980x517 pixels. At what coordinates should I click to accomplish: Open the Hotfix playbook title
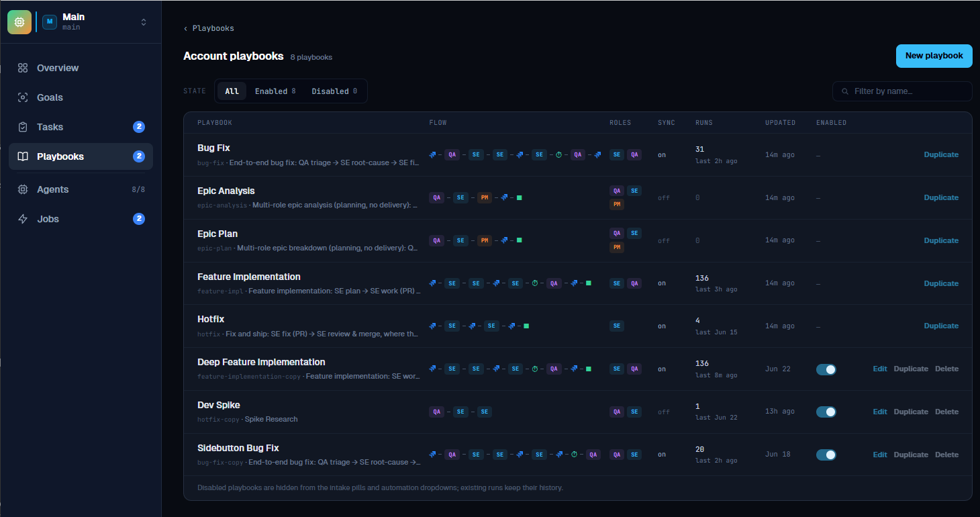tap(211, 319)
